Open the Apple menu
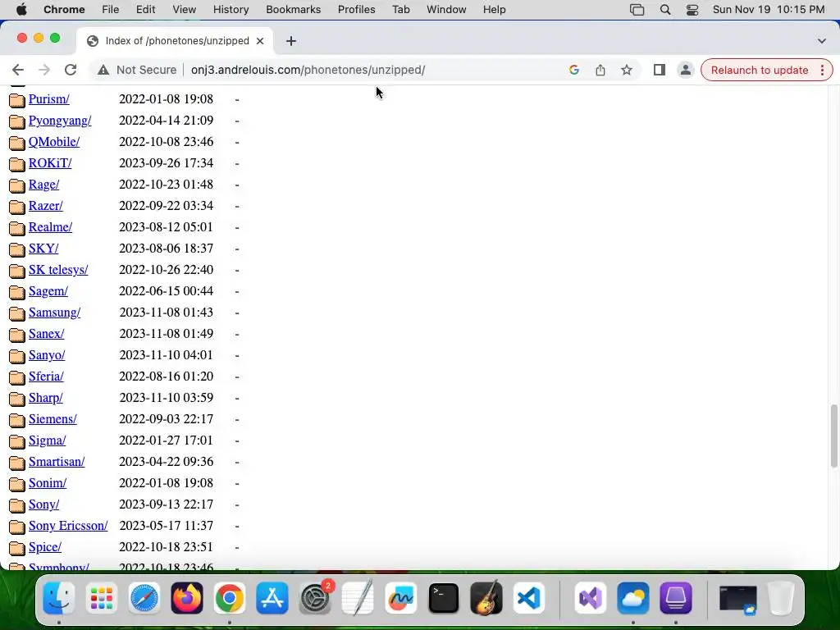Screen dimensions: 840x630 point(21,10)
